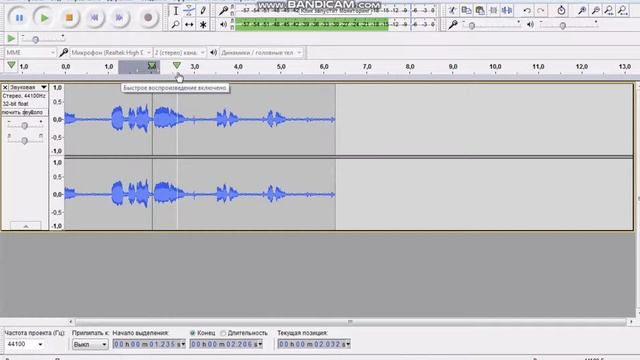Image resolution: width=640 pixels, height=360 pixels.
Task: Zoom in on the waveform
Action: point(582,11)
